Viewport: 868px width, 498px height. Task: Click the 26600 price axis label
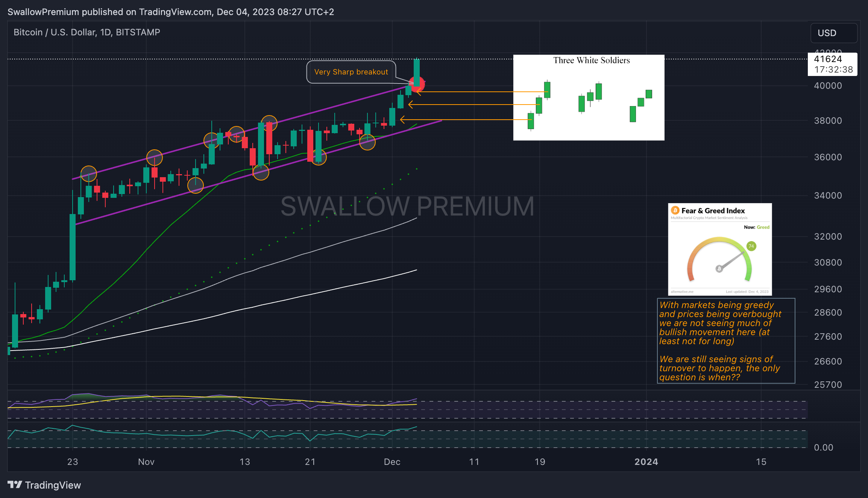pyautogui.click(x=828, y=361)
